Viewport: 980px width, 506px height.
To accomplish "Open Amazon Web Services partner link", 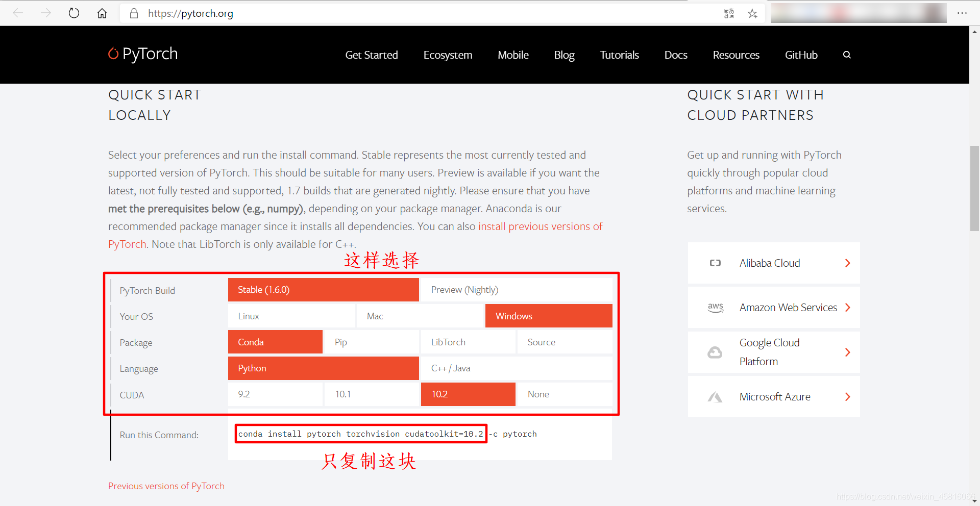I will tap(774, 308).
